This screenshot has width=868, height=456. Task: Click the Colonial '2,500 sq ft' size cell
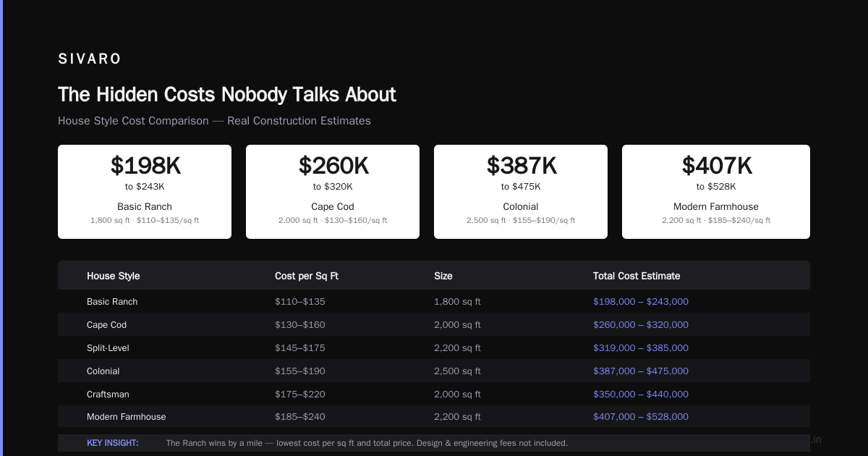(x=457, y=371)
